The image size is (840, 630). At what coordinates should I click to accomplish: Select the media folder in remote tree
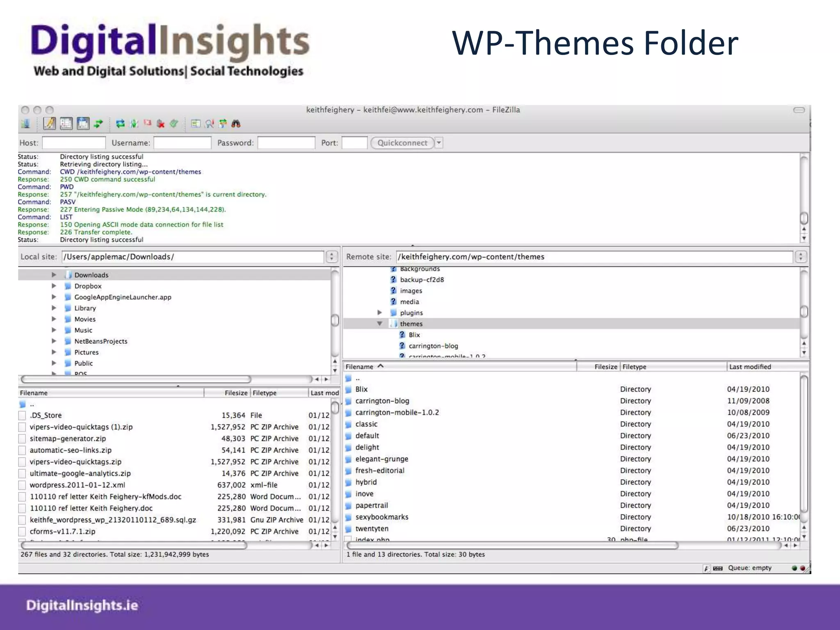coord(410,302)
